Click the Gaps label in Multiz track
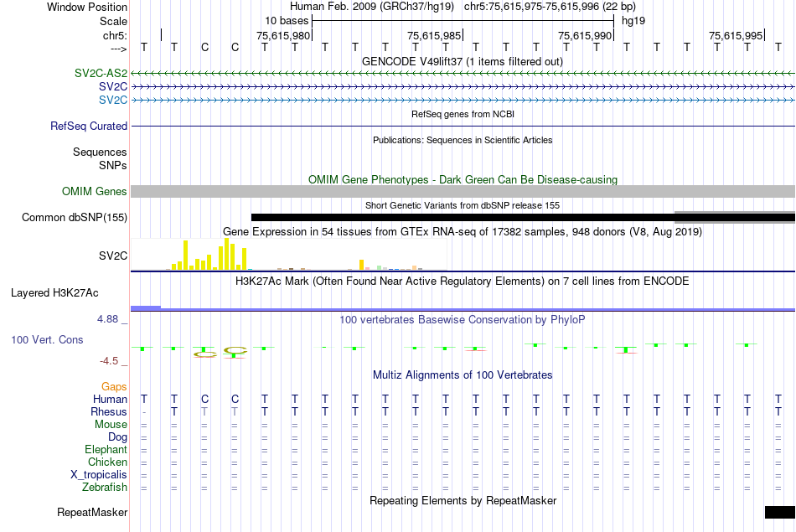796x532 pixels. (114, 387)
